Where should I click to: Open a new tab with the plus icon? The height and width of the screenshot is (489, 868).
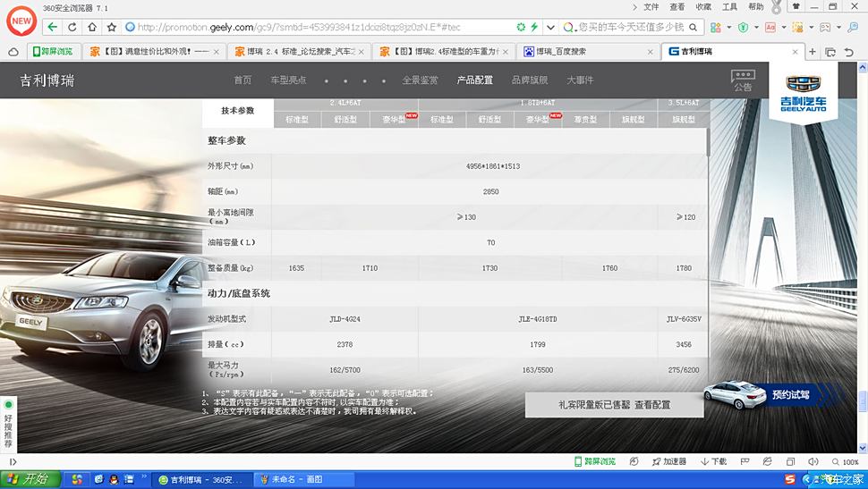tap(813, 52)
